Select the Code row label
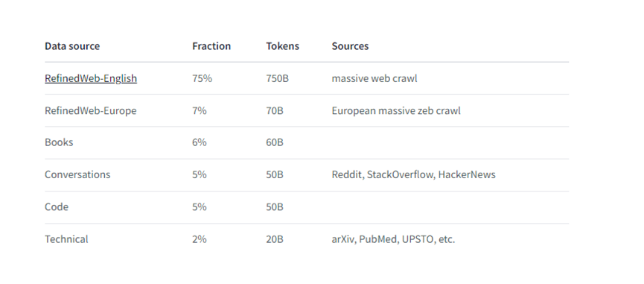644x284 pixels. 57,206
